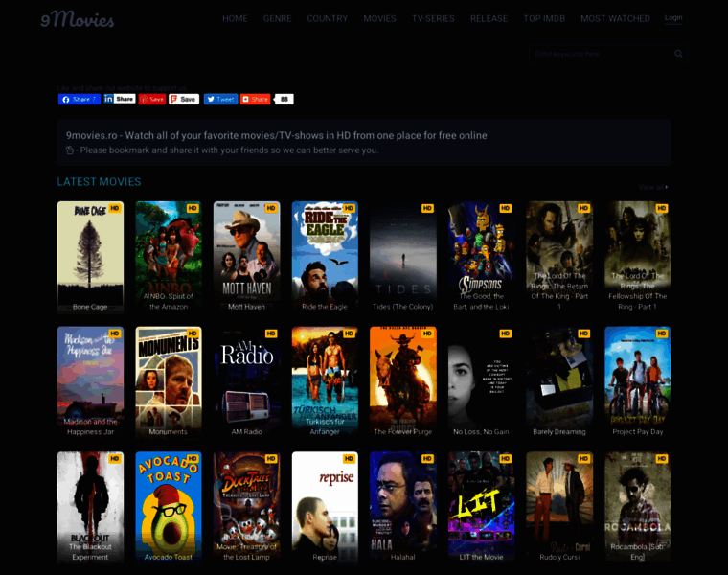Open Lord of the Rings Fellowship poster

637,257
